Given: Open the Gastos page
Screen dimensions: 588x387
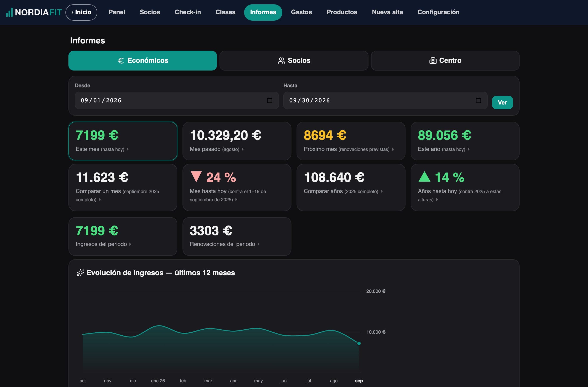Looking at the screenshot, I should (x=301, y=12).
